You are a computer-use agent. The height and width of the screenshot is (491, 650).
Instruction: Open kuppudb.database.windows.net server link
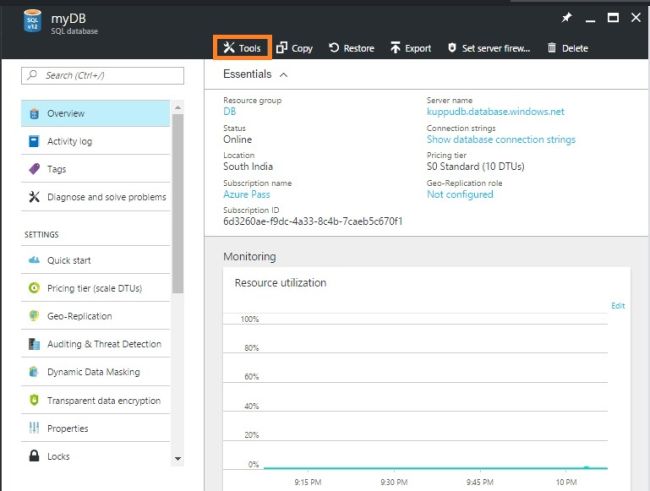(x=495, y=112)
